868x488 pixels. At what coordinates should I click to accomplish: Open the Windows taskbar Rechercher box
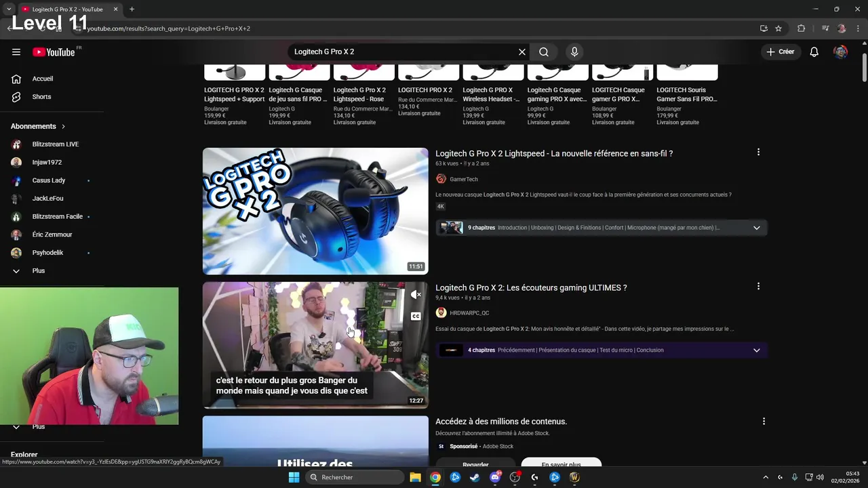(x=355, y=477)
